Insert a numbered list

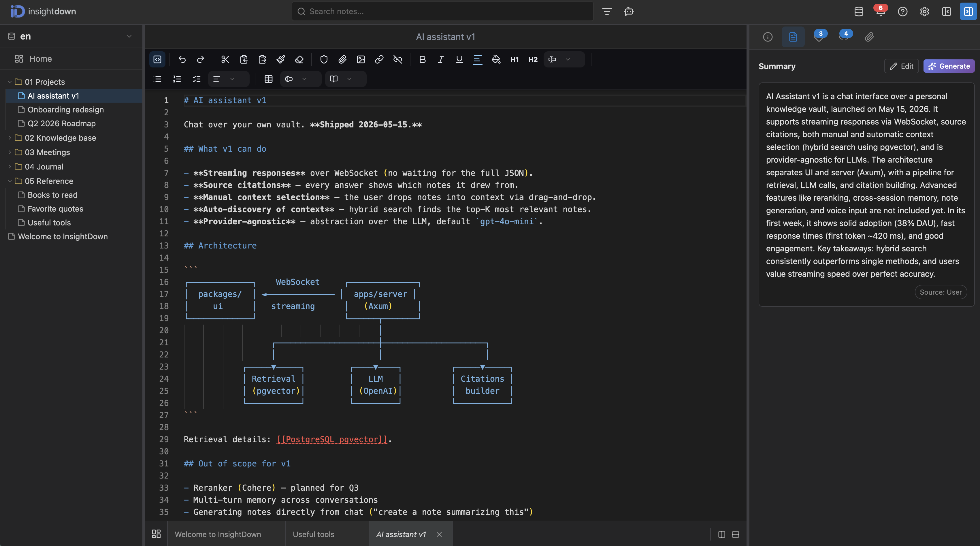(177, 79)
